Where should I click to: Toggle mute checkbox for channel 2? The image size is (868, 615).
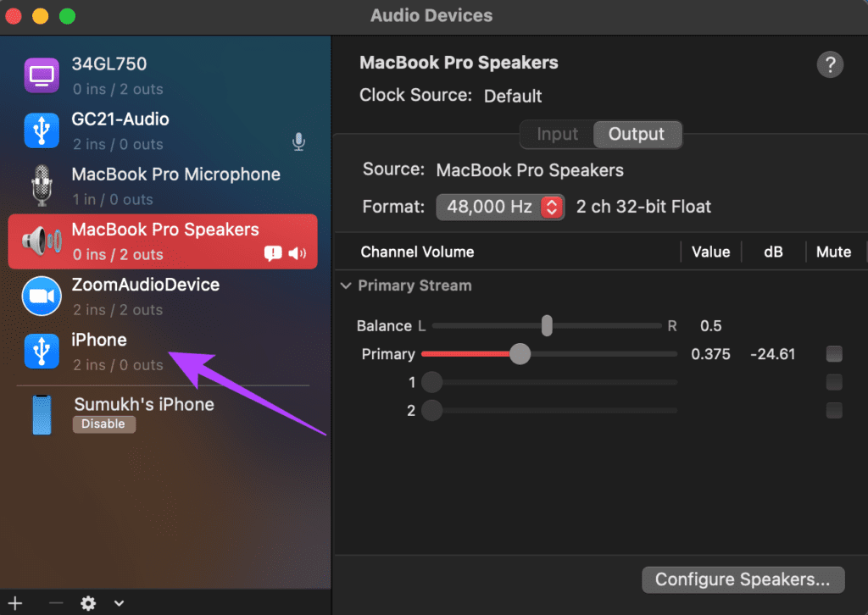point(834,410)
